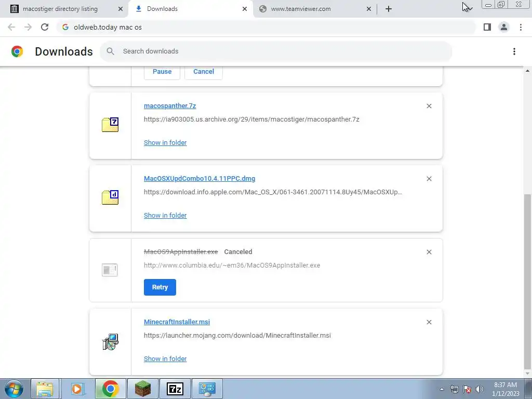The width and height of the screenshot is (532, 399).
Task: Click the macospanther.7z archive file icon
Action: (x=110, y=125)
